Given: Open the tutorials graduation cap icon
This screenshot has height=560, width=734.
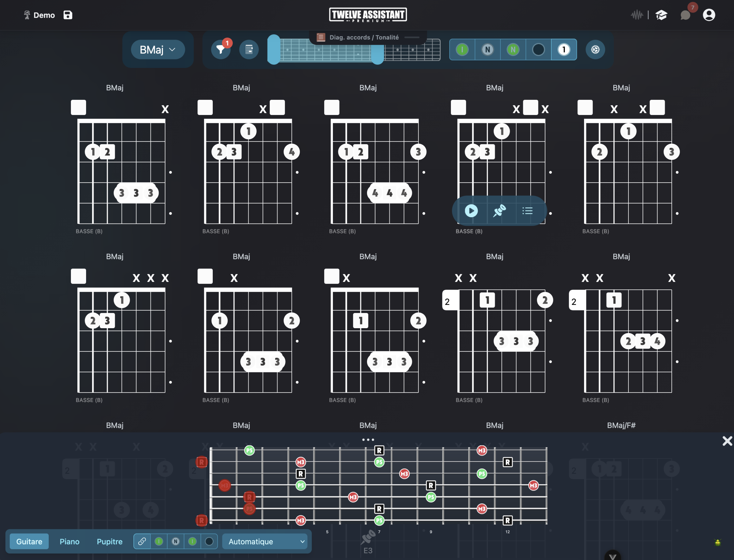Looking at the screenshot, I should pyautogui.click(x=661, y=15).
